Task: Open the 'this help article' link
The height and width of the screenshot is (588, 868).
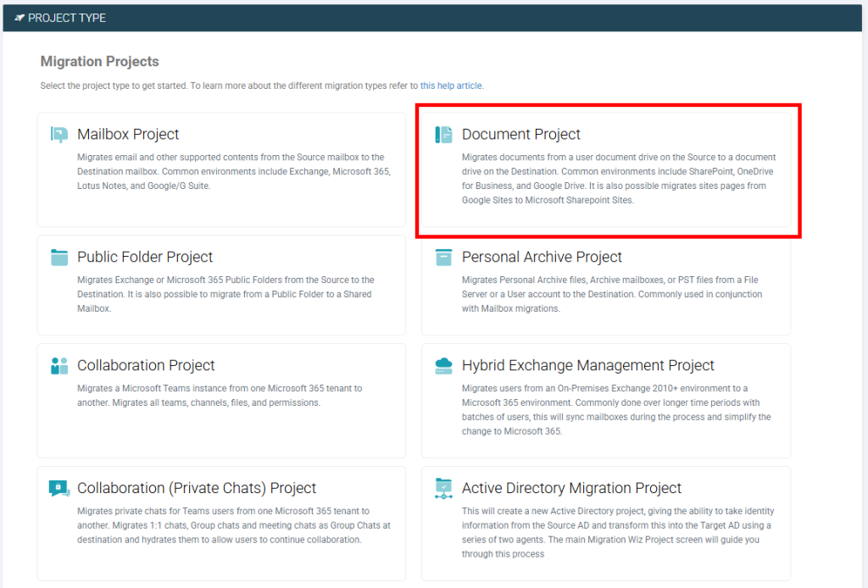Action: coord(451,86)
